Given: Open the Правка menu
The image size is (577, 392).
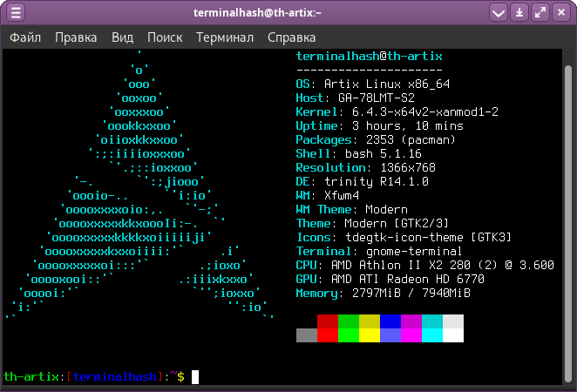Looking at the screenshot, I should pos(76,37).
